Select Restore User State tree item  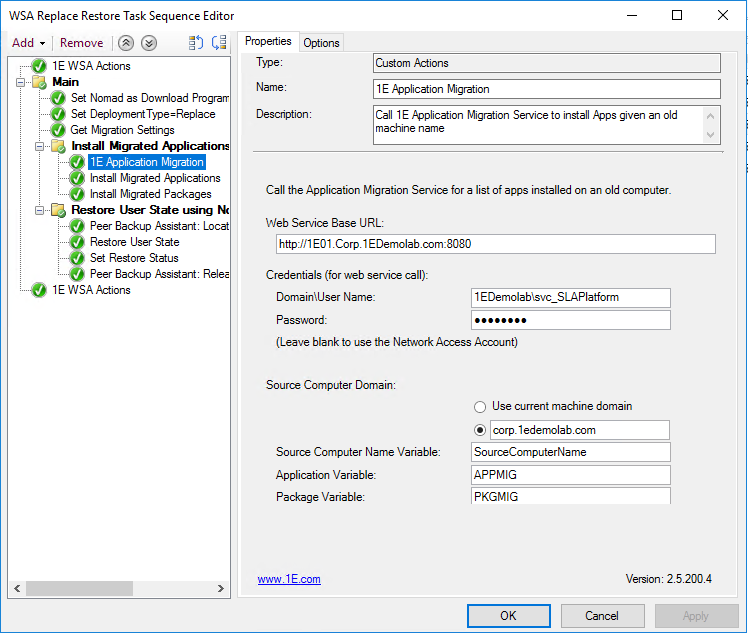(135, 242)
